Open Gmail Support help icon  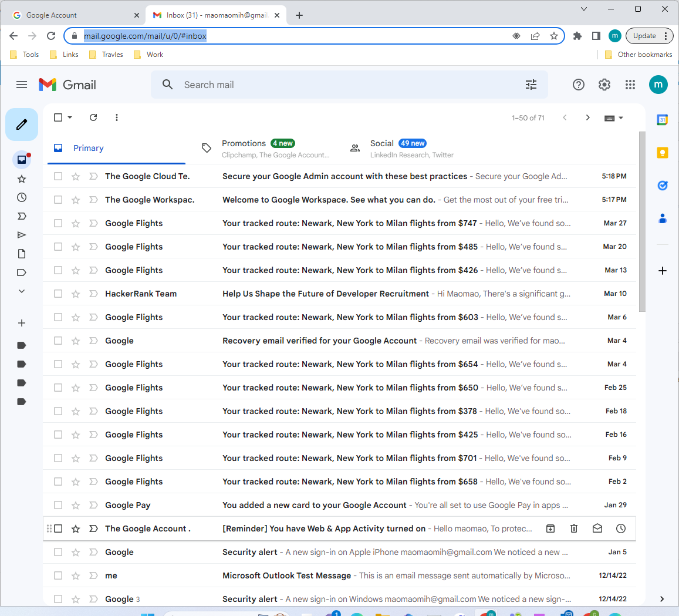[579, 85]
